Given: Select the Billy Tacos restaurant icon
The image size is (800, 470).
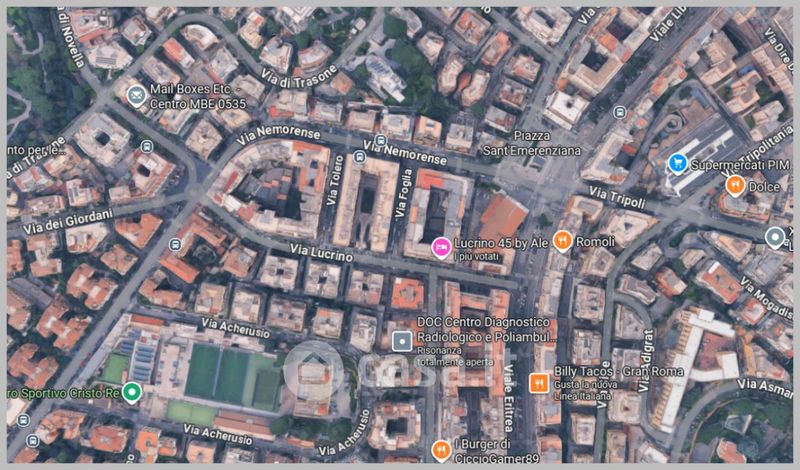Looking at the screenshot, I should (538, 383).
